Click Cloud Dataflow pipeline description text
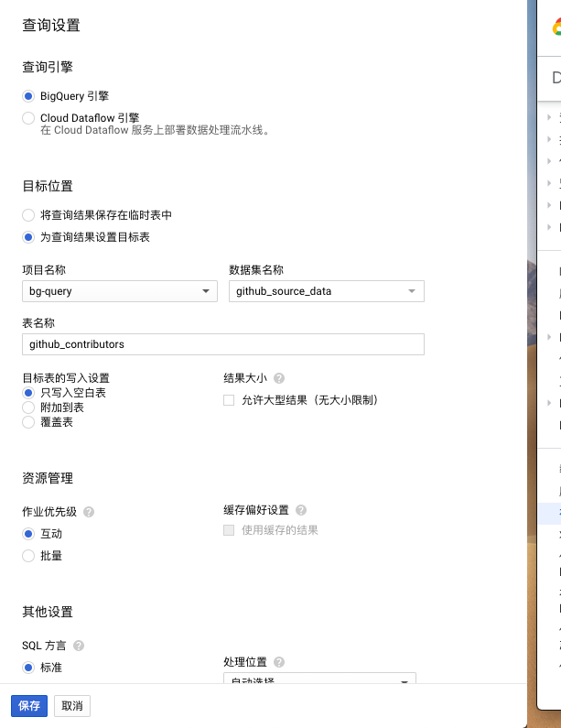The width and height of the screenshot is (561, 728). [x=155, y=130]
